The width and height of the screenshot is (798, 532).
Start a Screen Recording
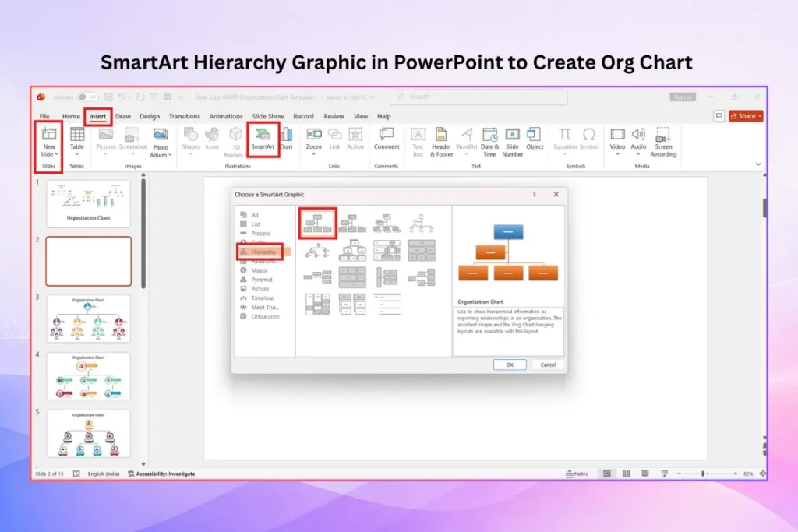(x=663, y=142)
